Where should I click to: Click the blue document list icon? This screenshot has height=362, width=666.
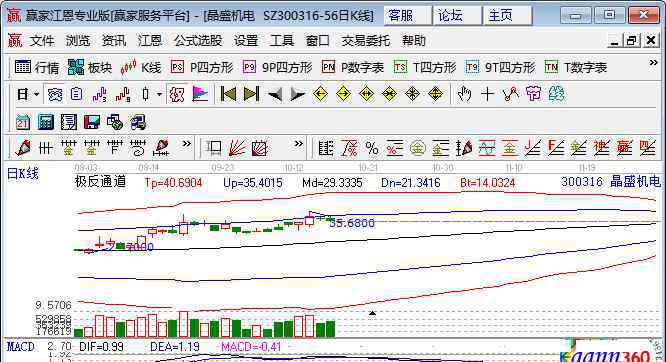point(76,94)
